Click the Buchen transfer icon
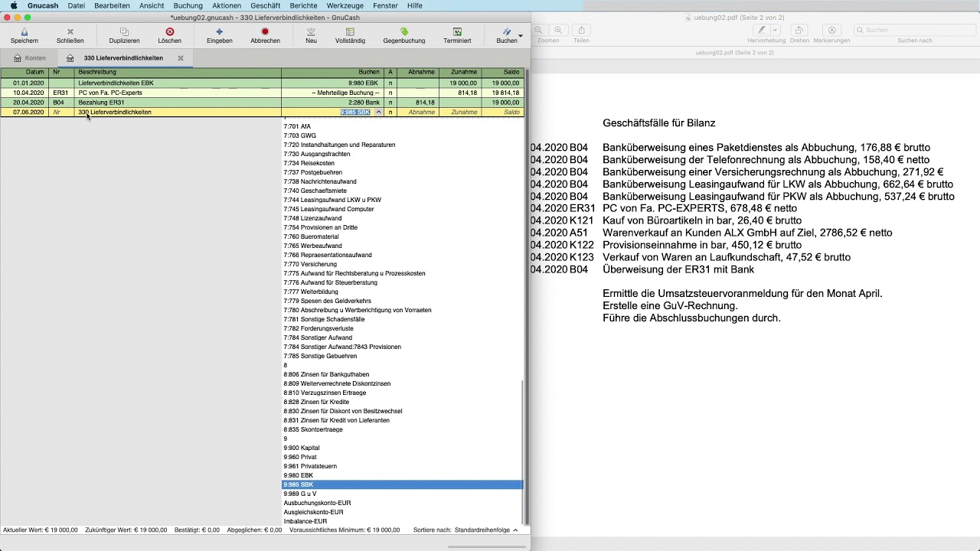Viewport: 980px width, 551px height. [507, 32]
